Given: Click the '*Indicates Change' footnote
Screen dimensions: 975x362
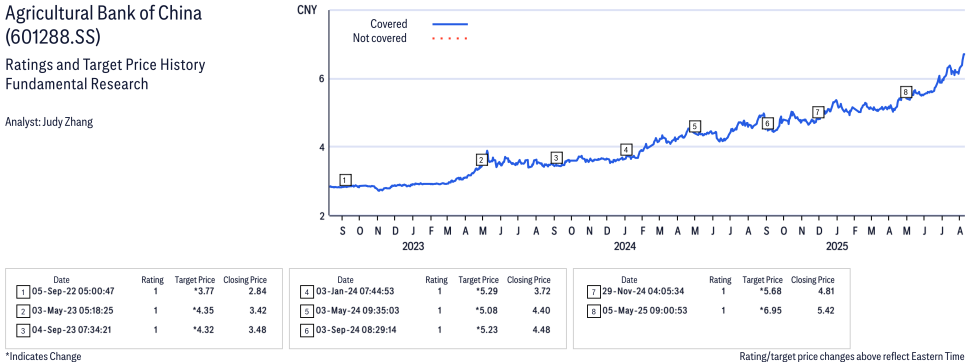Looking at the screenshot, I should pos(43,356).
